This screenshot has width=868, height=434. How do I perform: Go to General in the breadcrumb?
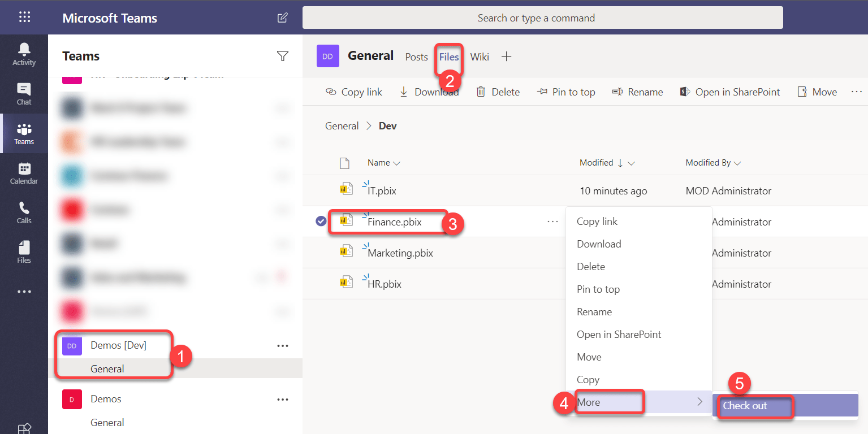(x=342, y=126)
